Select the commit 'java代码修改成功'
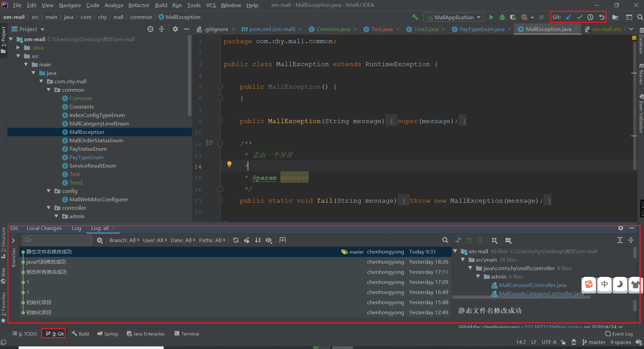644x349 pixels. pos(235,262)
